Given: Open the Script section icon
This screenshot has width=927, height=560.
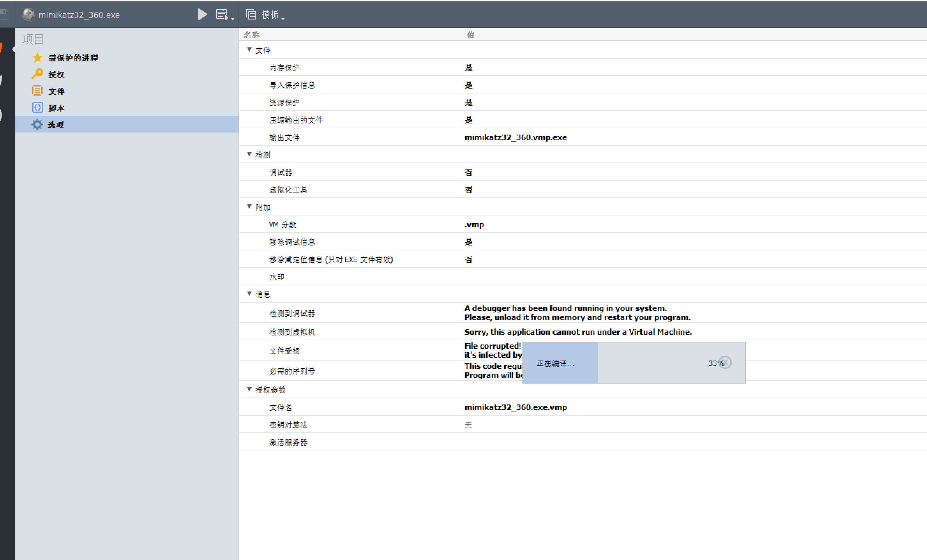Looking at the screenshot, I should (x=37, y=107).
